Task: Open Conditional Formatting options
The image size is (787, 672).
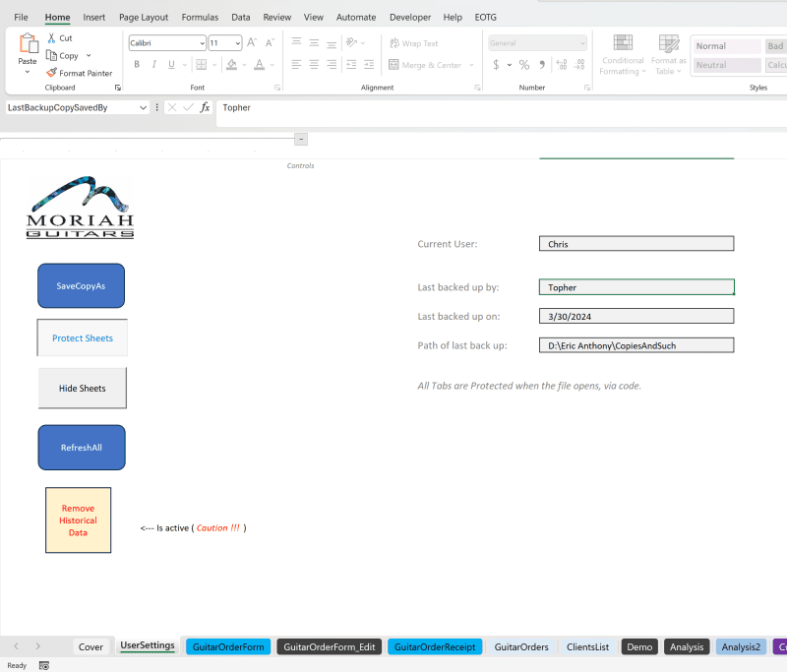Action: [x=622, y=54]
